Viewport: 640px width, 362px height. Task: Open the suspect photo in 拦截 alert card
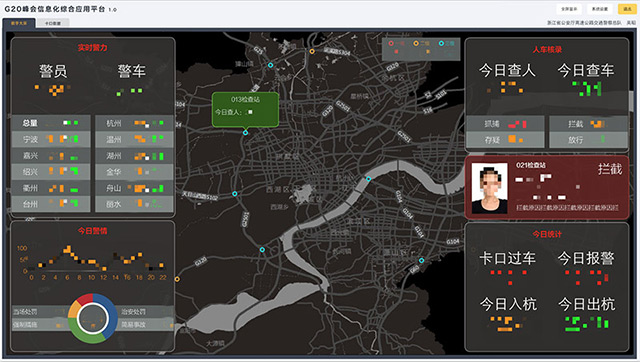coord(489,188)
